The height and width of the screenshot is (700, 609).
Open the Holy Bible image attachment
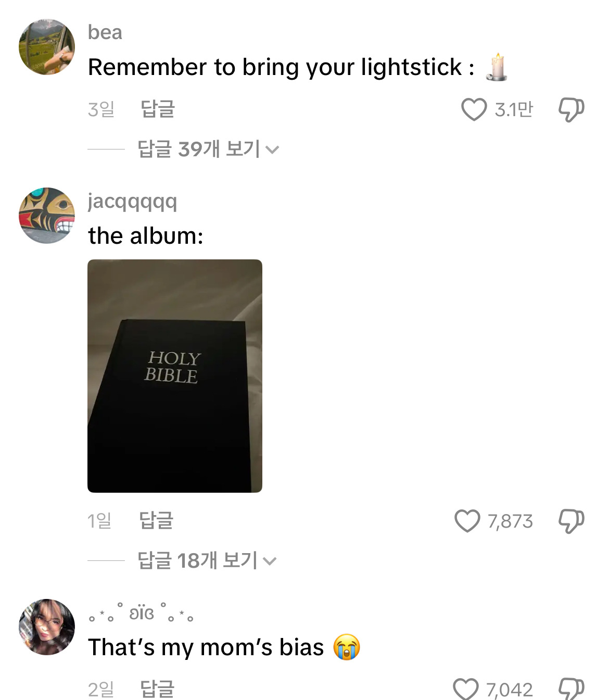click(x=175, y=376)
